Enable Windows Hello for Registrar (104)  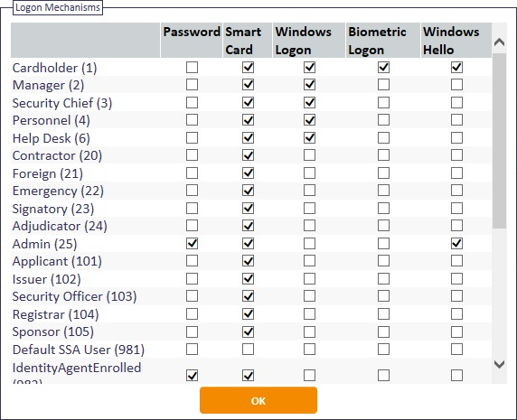[456, 314]
